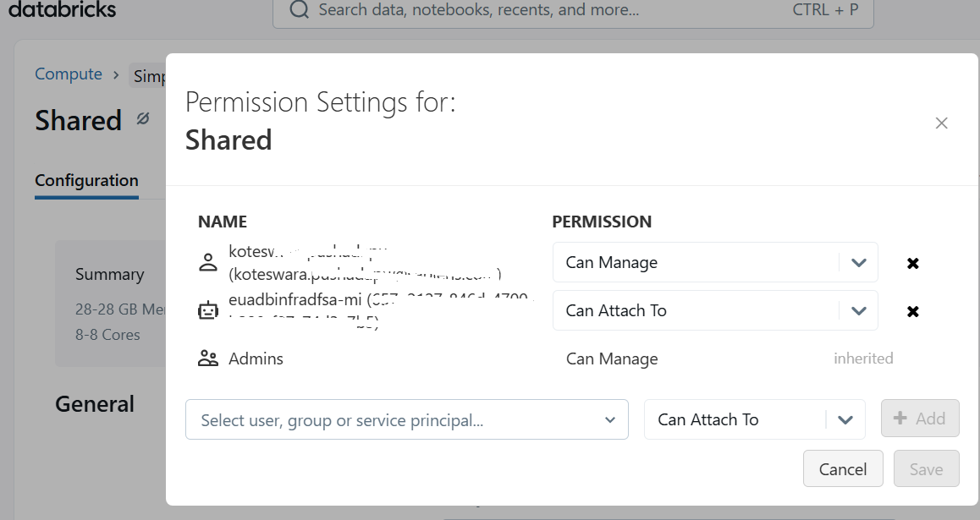Open the permission dropdown next to Add
Screen dimensions: 980x520
click(x=844, y=419)
